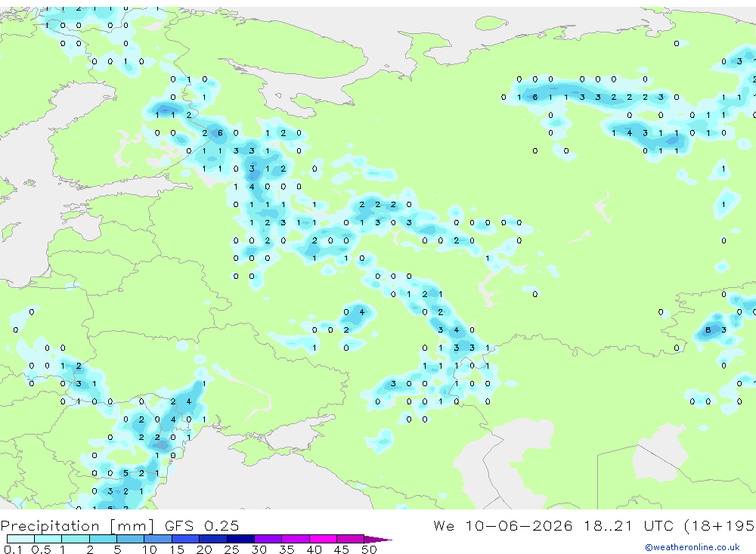This screenshot has height=554, width=756.
Task: Click the legend swatch between 35 and 40
Action: point(296,539)
